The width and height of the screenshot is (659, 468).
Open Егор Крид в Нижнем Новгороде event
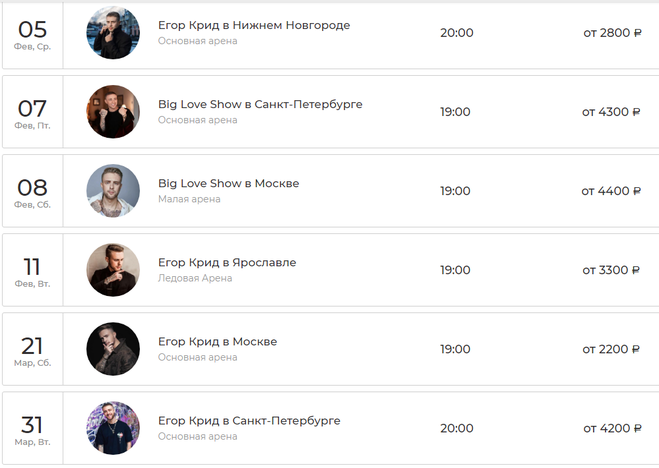pos(254,25)
